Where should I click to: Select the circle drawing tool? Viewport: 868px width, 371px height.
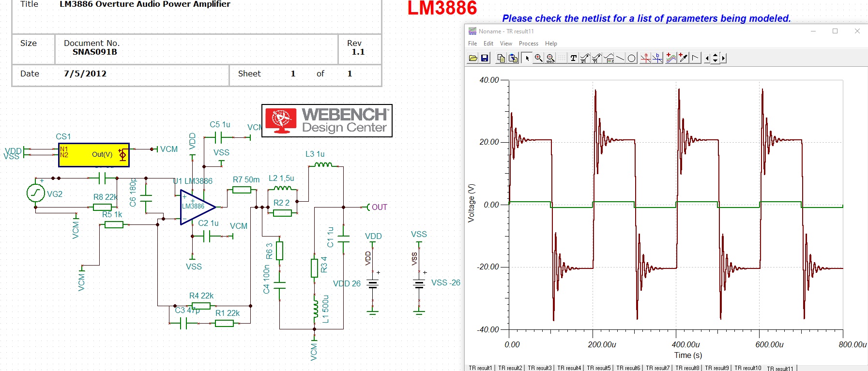click(x=632, y=58)
